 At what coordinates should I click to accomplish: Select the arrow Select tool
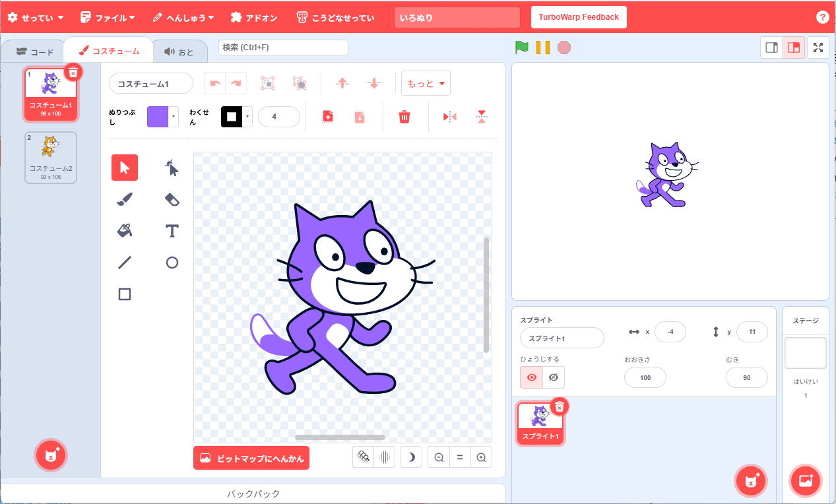pyautogui.click(x=125, y=168)
